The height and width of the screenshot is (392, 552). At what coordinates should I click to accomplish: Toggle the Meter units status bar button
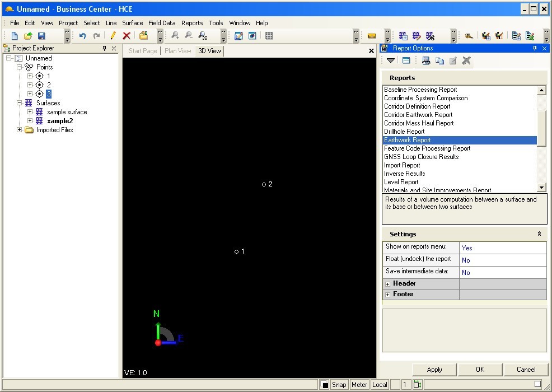tap(359, 384)
